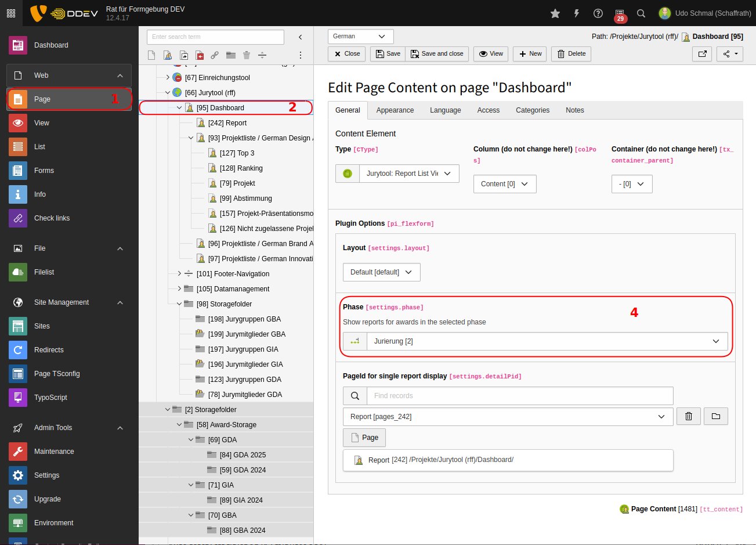
Task: Click the Find records input field
Action: click(519, 396)
